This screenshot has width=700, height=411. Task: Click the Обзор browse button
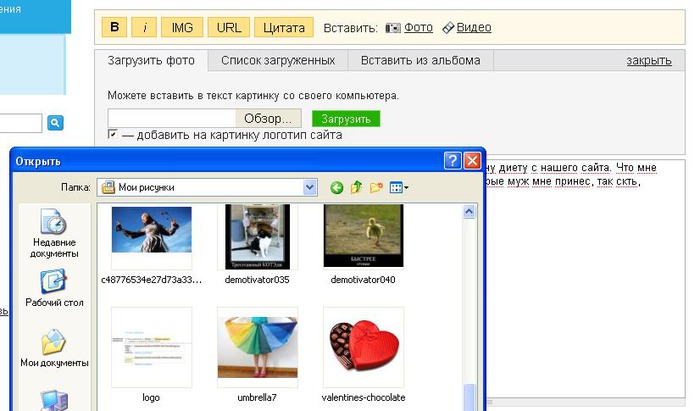click(x=267, y=119)
